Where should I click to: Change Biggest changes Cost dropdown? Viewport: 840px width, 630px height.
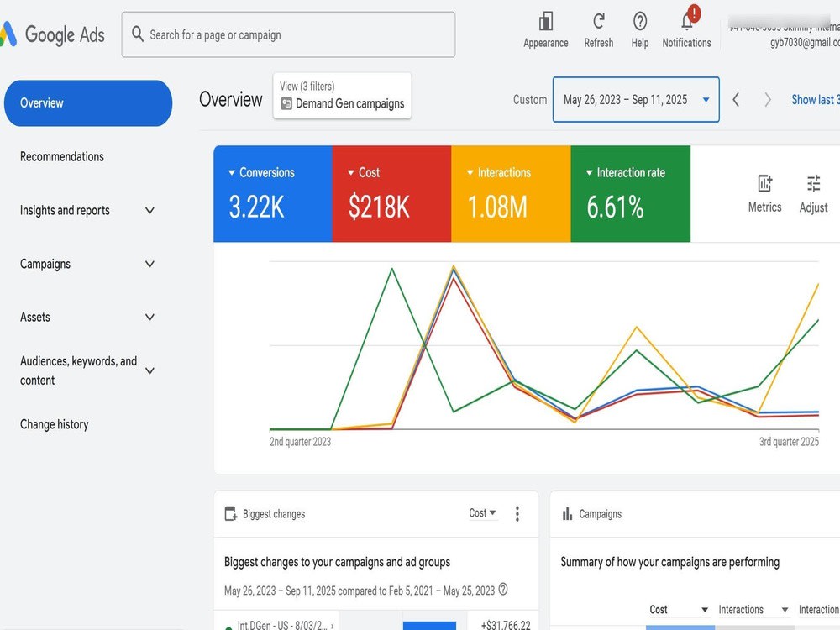click(482, 513)
